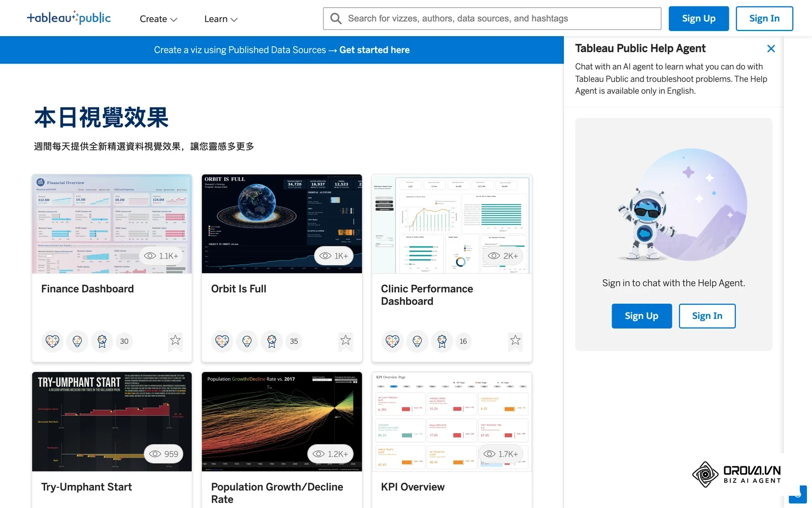The image size is (812, 508).
Task: Open the KPI Overview thumbnail
Action: coord(452,422)
